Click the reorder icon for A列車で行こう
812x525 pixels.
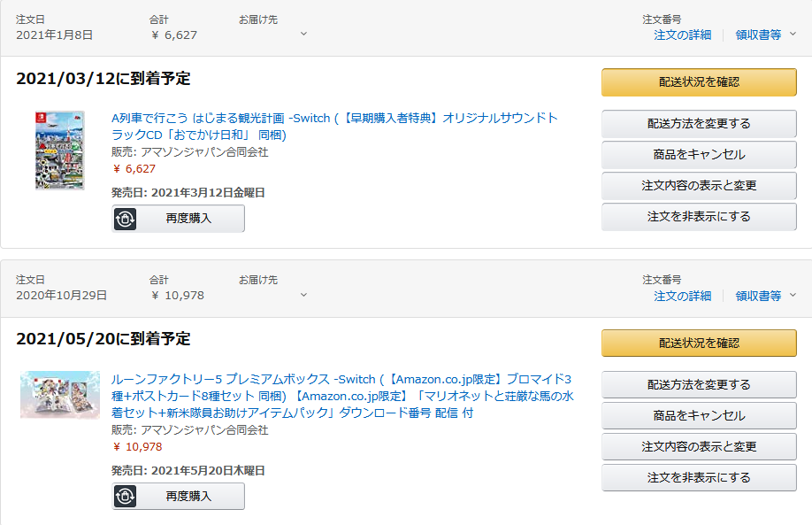pyautogui.click(x=126, y=219)
